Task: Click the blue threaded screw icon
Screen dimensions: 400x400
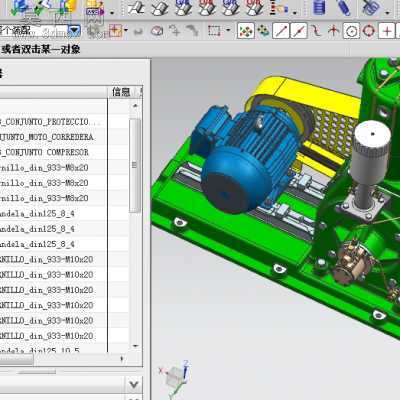Action: [344, 7]
